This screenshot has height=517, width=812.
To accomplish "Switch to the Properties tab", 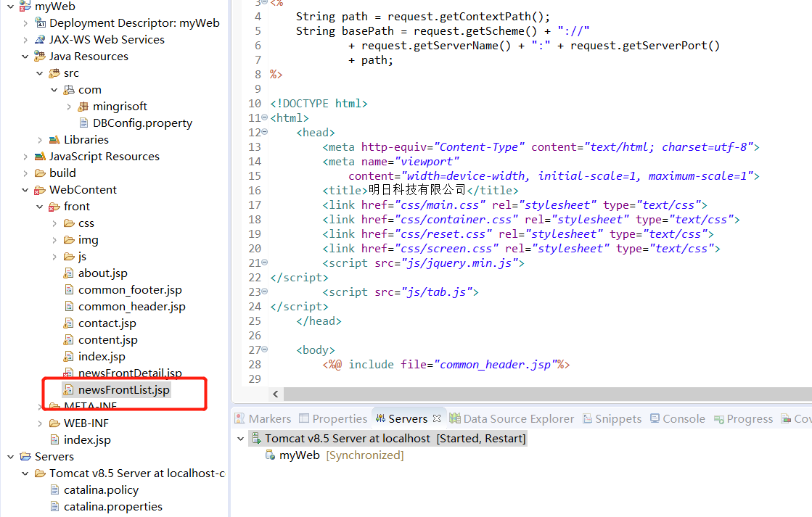I will [x=334, y=418].
